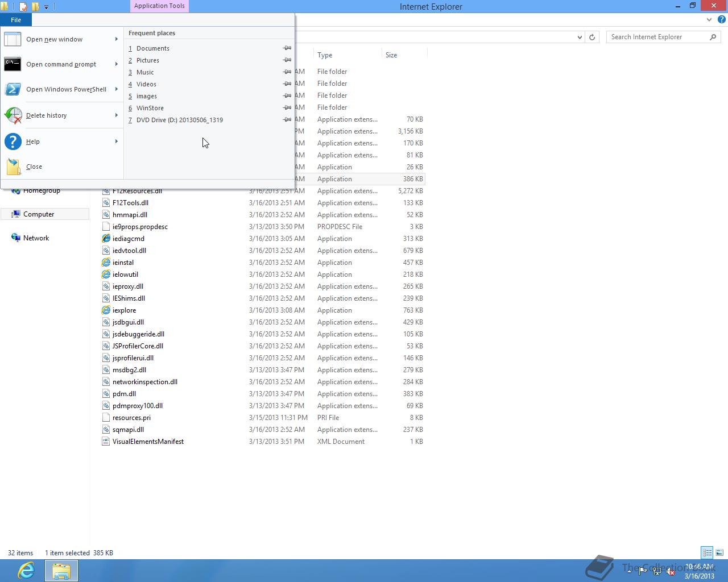The image size is (728, 582).
Task: Open Quick Access Toolbar customize dropdown
Action: 47,7
